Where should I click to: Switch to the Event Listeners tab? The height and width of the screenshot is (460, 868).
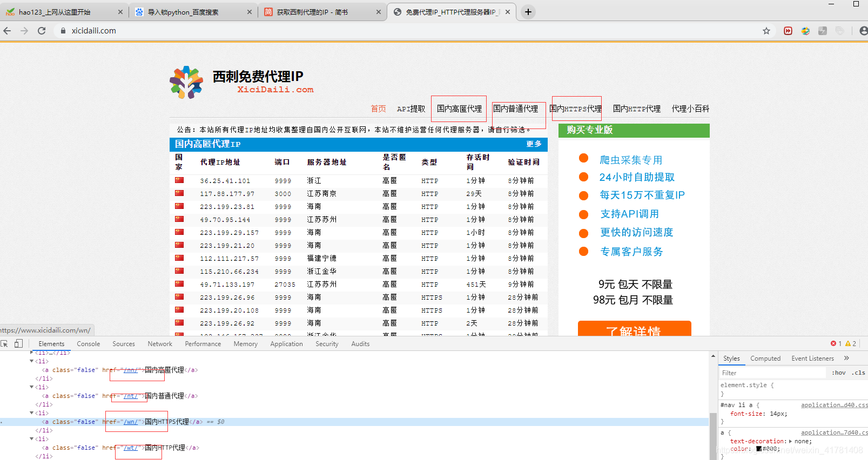813,358
